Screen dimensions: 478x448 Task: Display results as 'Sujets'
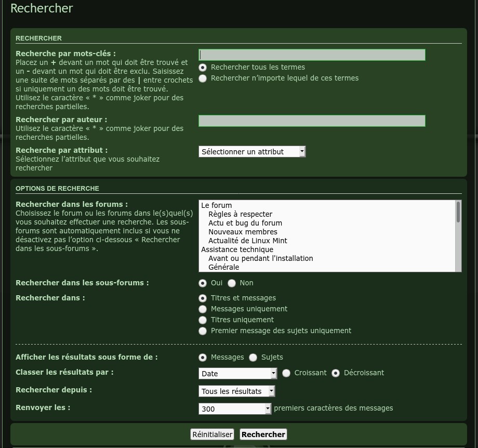tap(253, 358)
